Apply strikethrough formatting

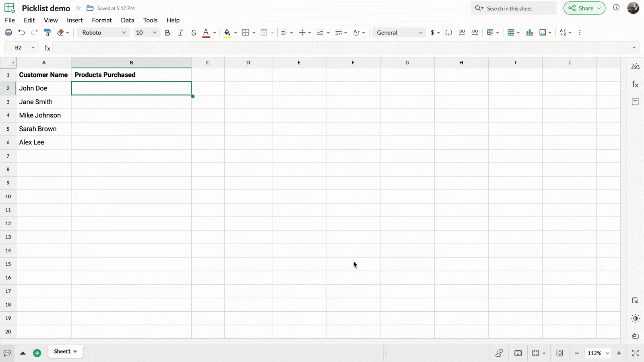[194, 32]
